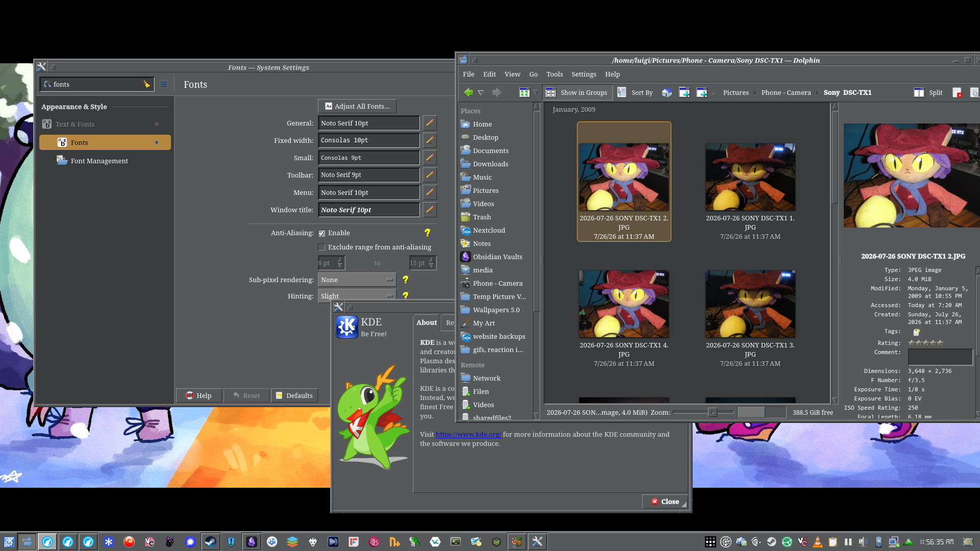Open the clipboard tray icon
The height and width of the screenshot is (551, 980).
click(832, 542)
